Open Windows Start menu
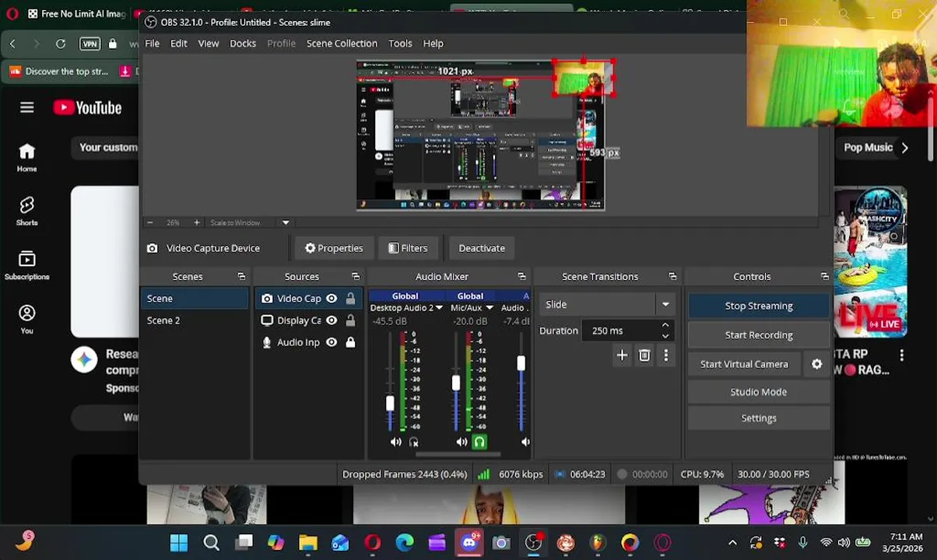Image resolution: width=937 pixels, height=560 pixels. tap(179, 542)
